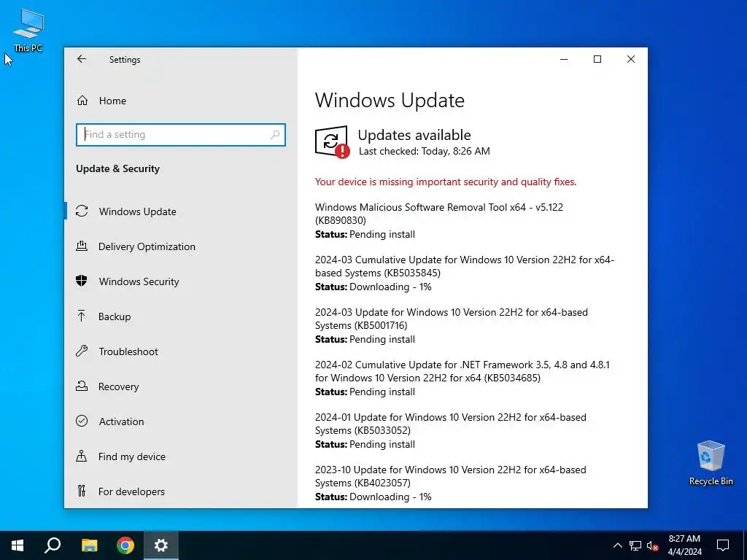
Task: Click the Windows Update page title
Action: tap(390, 101)
